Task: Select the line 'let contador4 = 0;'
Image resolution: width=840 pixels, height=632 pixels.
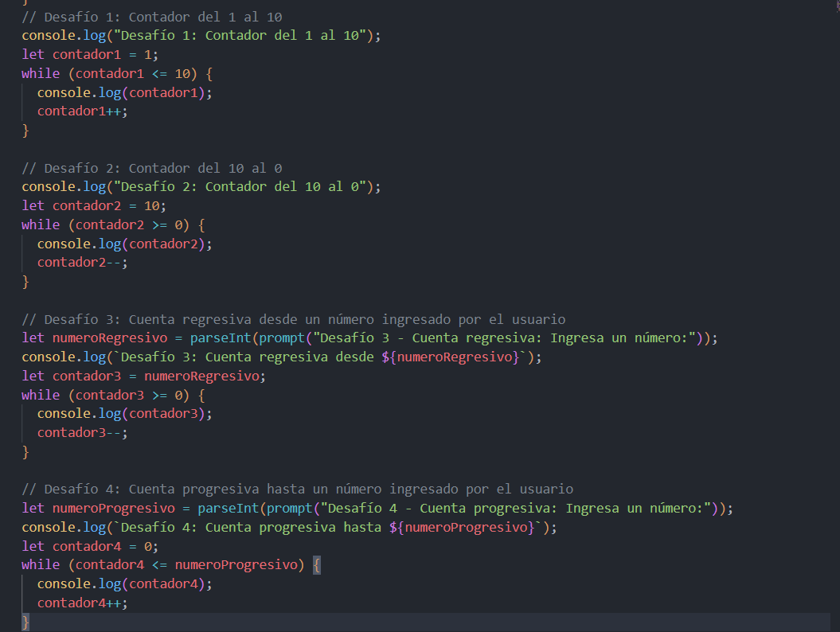Action: [x=90, y=547]
